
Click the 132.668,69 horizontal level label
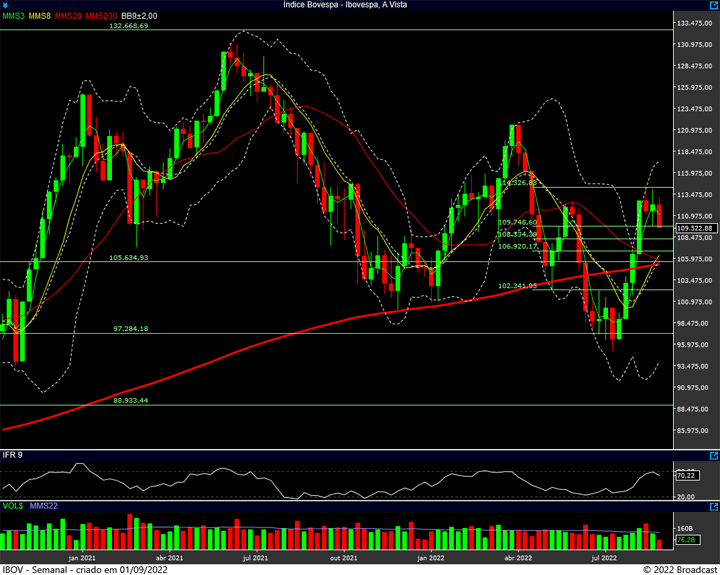128,26
